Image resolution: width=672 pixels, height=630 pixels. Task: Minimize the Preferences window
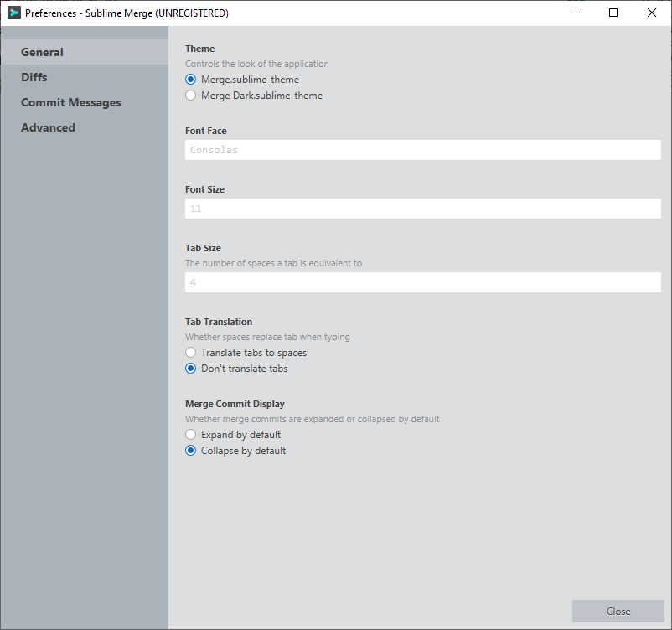[x=576, y=13]
